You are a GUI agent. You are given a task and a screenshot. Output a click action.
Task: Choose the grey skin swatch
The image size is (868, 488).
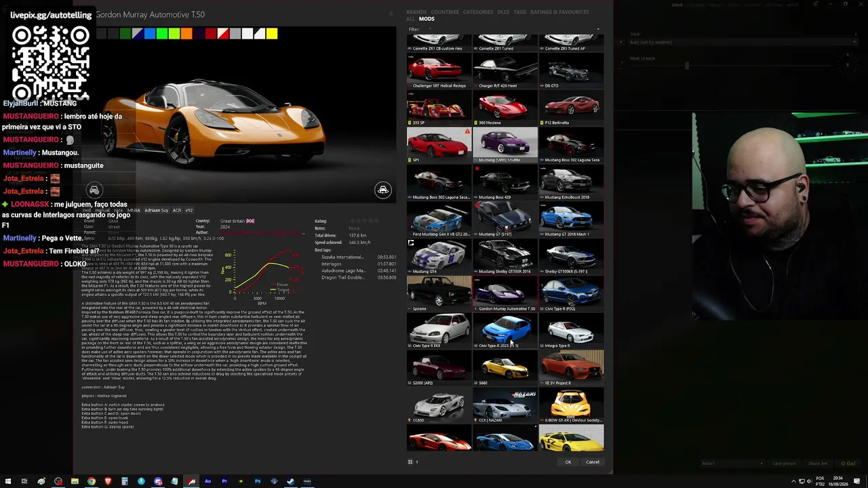coord(235,33)
